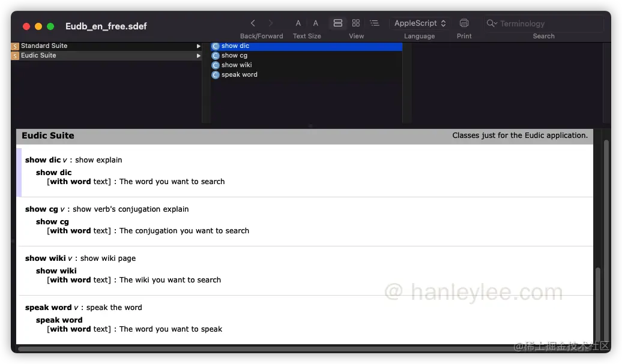The image size is (622, 364).
Task: Zoom the window with green button
Action: pyautogui.click(x=50, y=26)
